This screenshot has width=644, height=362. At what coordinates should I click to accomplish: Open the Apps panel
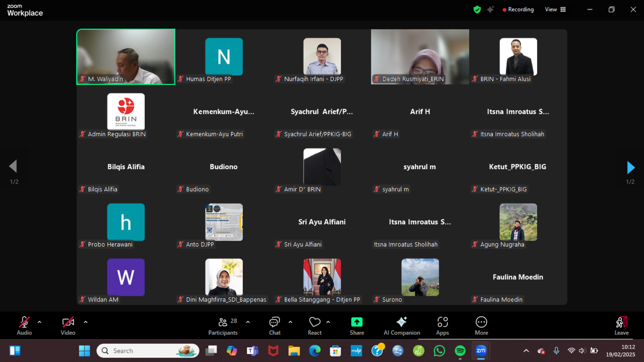click(442, 325)
